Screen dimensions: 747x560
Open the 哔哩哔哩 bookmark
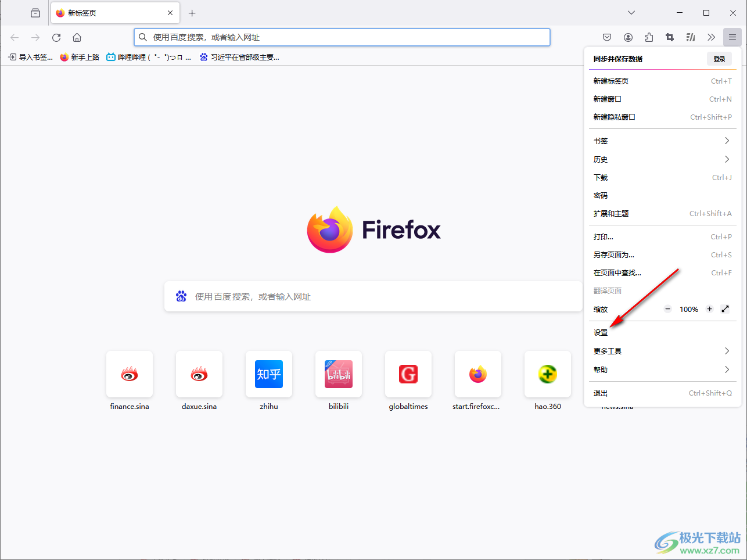(149, 57)
